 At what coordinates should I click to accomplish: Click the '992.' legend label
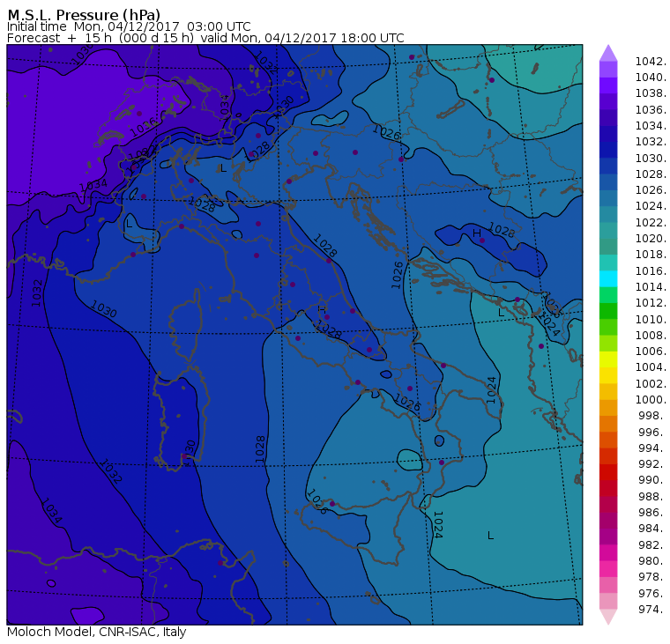(x=652, y=463)
